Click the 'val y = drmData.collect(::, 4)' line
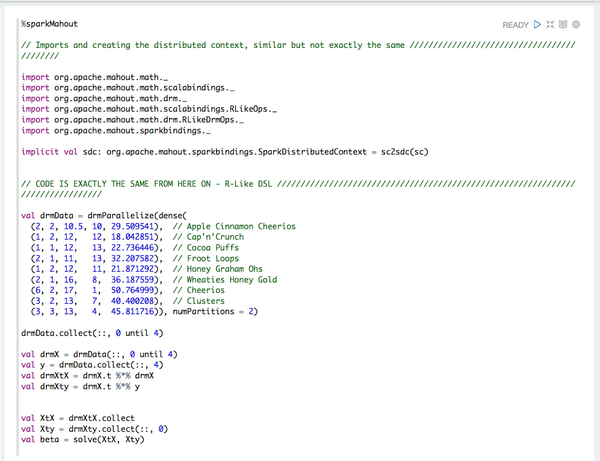This screenshot has height=461, width=600. coord(92,365)
